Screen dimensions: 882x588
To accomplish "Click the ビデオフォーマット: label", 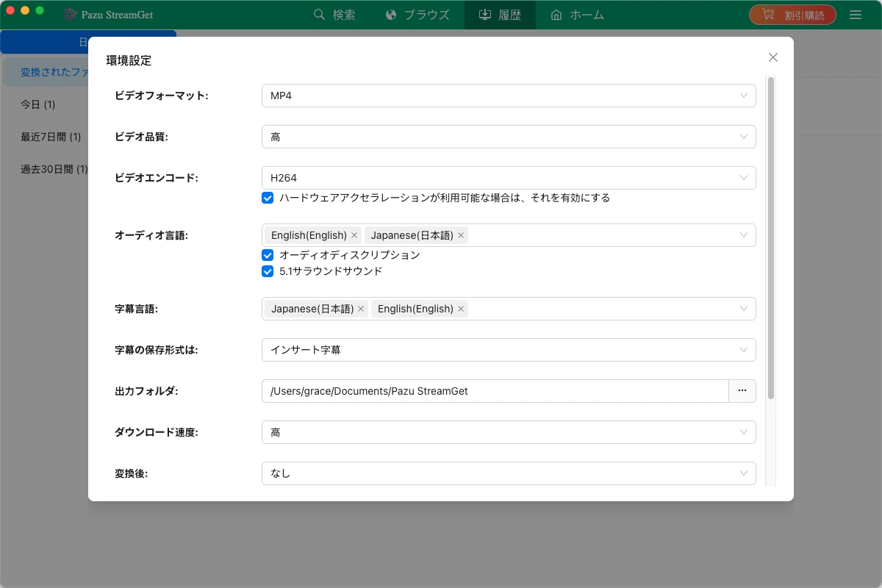I will [162, 96].
